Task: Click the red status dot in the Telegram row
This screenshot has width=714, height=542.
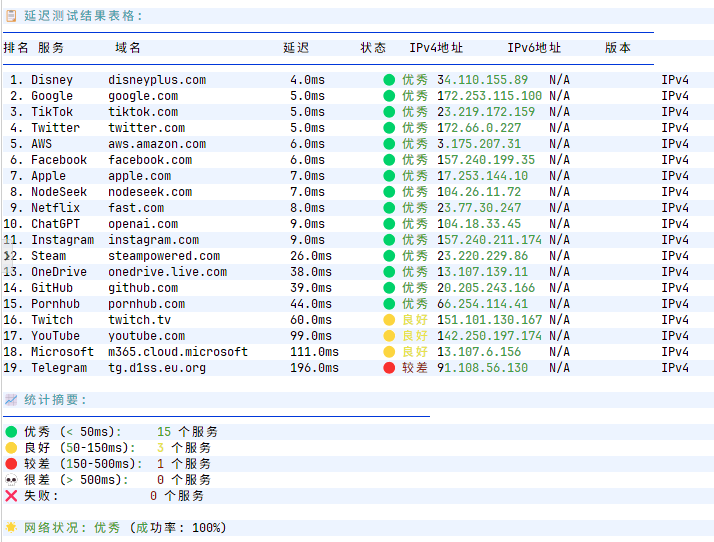Action: [389, 368]
